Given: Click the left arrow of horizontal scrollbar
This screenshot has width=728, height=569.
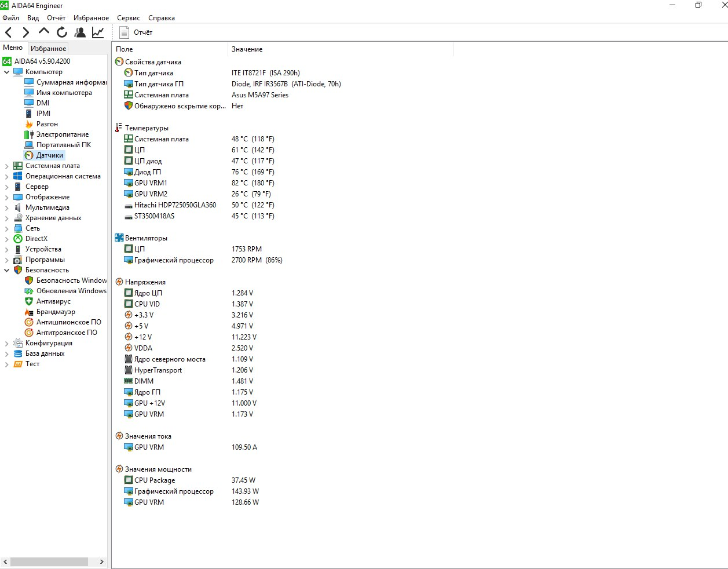Looking at the screenshot, I should click(x=5, y=562).
